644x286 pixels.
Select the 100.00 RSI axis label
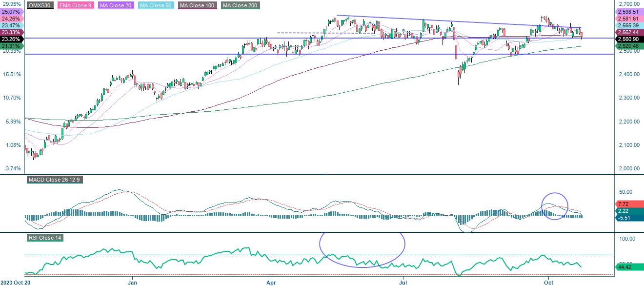(627, 239)
